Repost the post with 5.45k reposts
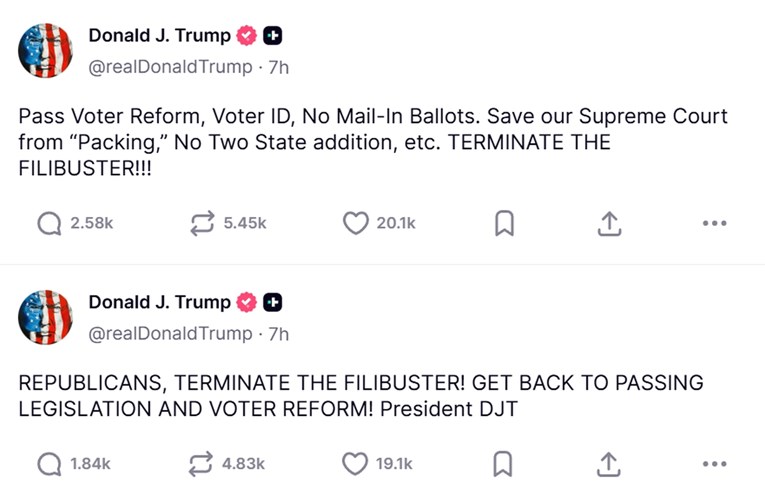765x502 pixels. (x=203, y=224)
